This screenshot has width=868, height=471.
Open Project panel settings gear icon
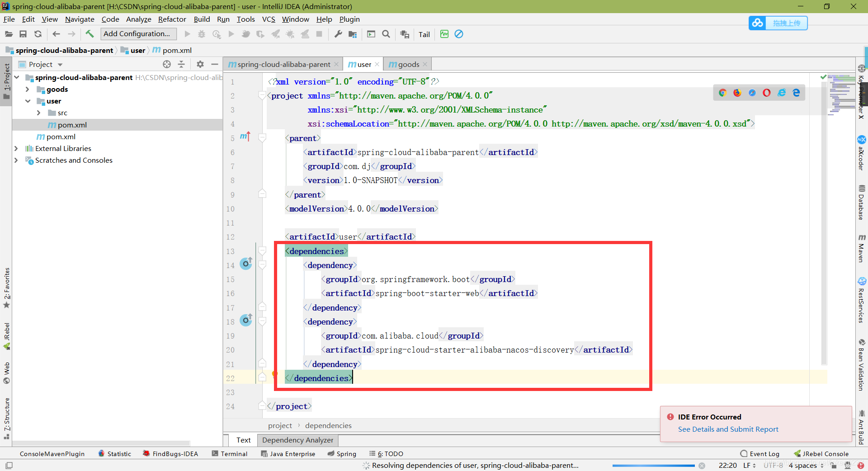[x=200, y=64]
